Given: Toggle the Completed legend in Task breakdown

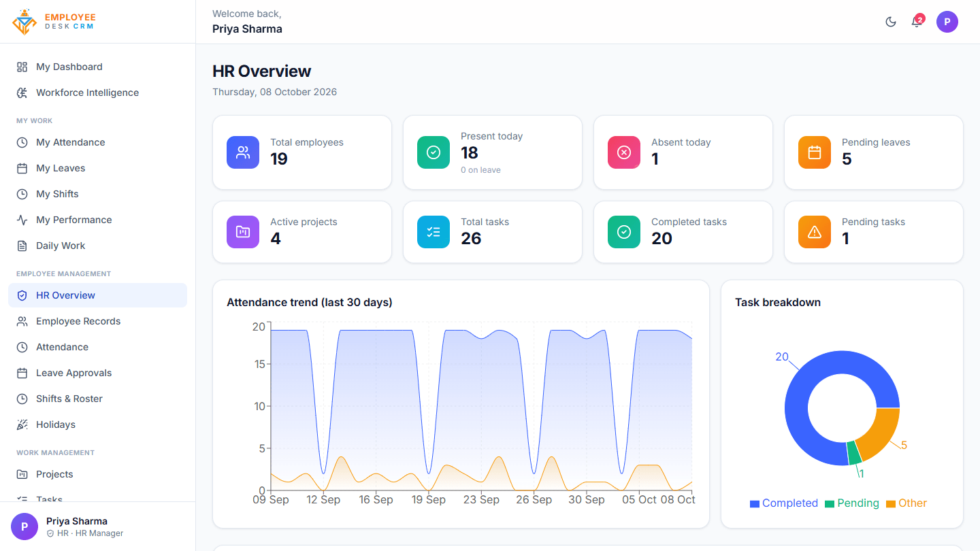Looking at the screenshot, I should click(x=784, y=503).
